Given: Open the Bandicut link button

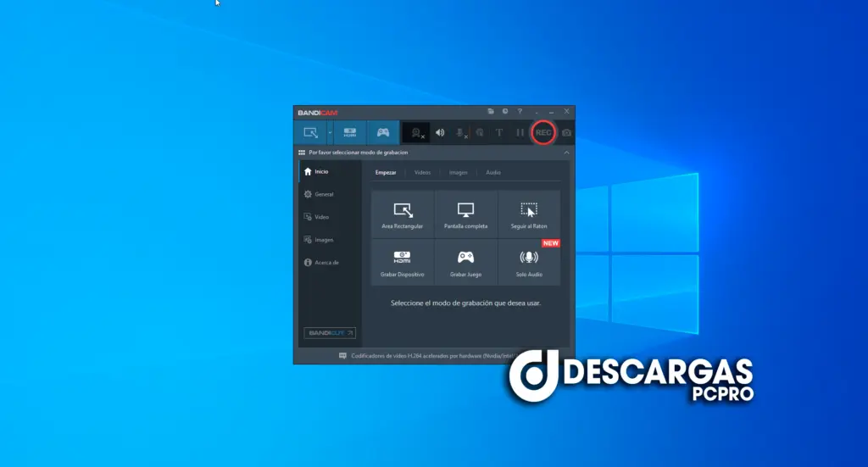Looking at the screenshot, I should coord(330,333).
